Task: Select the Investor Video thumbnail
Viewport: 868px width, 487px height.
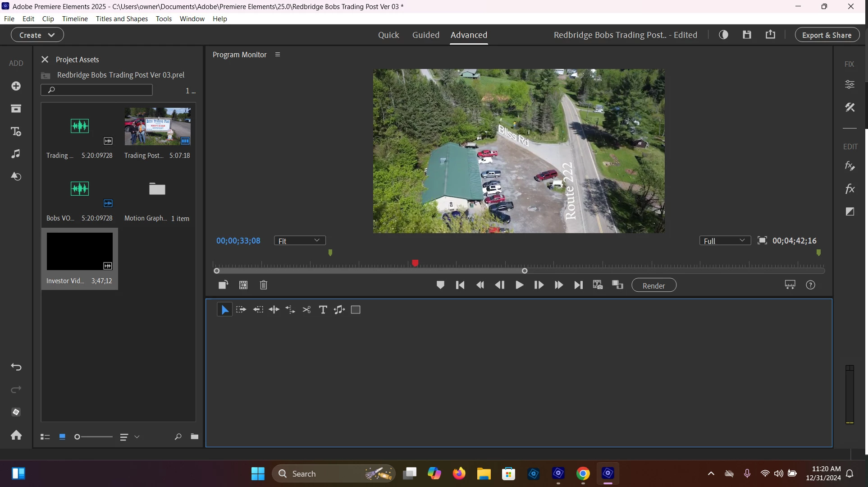Action: (80, 252)
